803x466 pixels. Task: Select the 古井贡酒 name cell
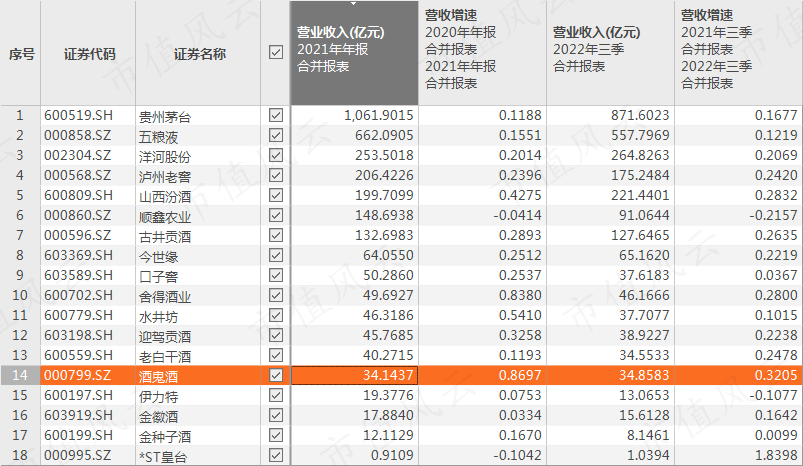pos(198,236)
